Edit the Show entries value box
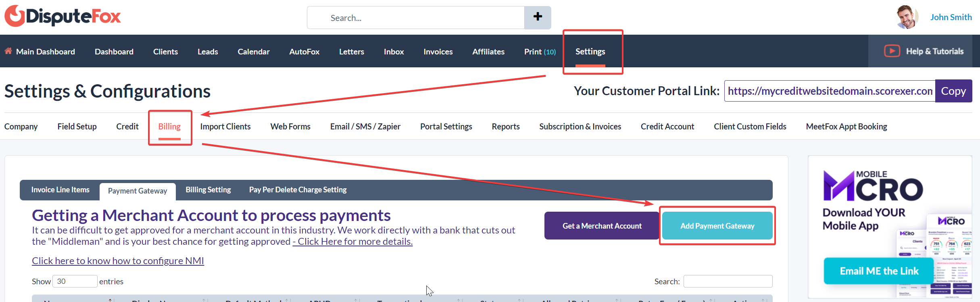 click(75, 281)
